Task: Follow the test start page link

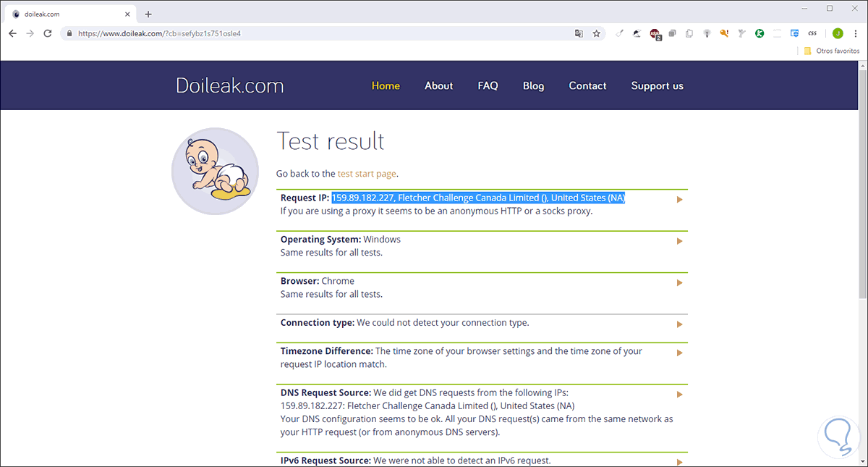Action: (x=367, y=174)
